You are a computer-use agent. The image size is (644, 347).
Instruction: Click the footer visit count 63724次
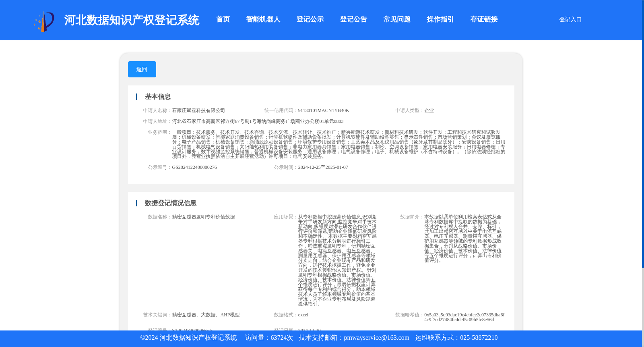pyautogui.click(x=282, y=338)
